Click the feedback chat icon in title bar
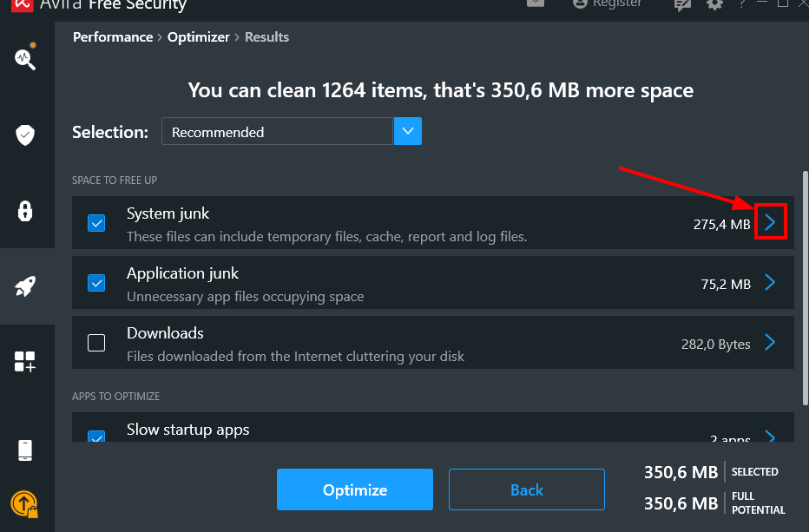This screenshot has height=532, width=809. coord(683,4)
